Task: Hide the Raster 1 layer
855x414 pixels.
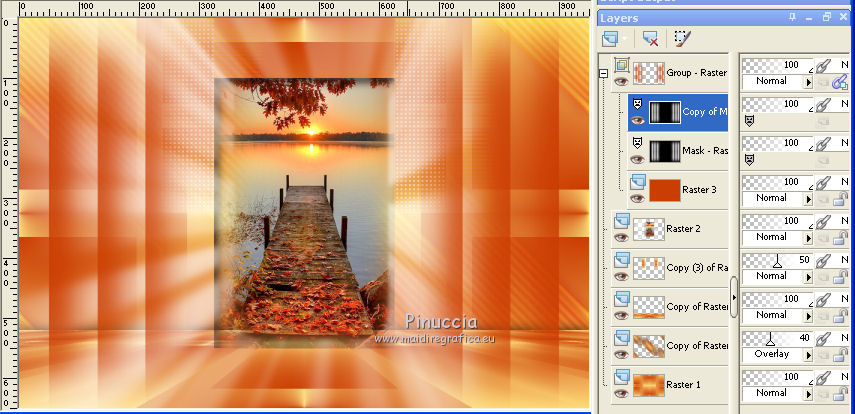Action: point(622,393)
